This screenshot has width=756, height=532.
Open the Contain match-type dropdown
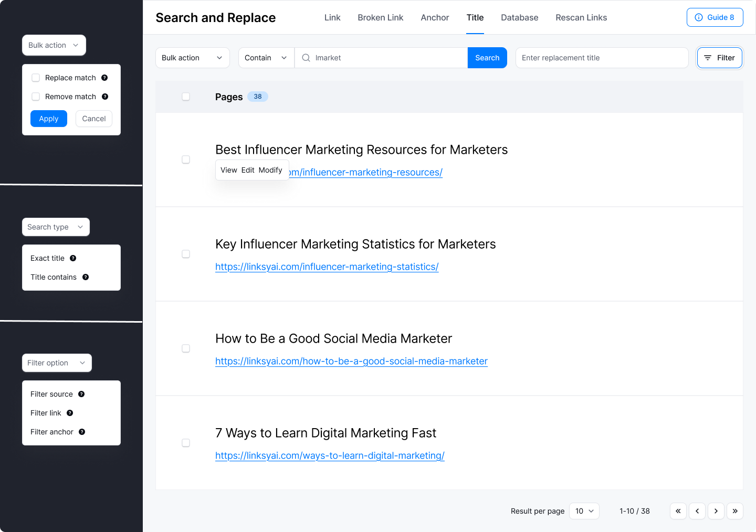point(266,58)
